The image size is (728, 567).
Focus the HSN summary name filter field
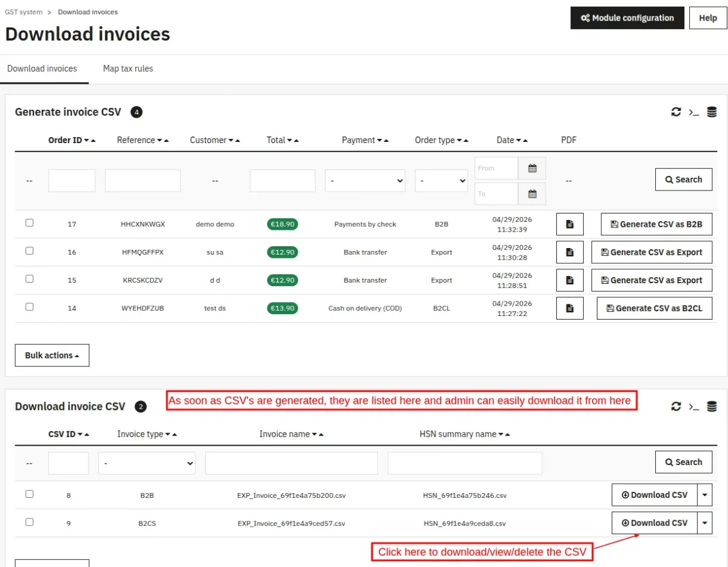point(465,463)
